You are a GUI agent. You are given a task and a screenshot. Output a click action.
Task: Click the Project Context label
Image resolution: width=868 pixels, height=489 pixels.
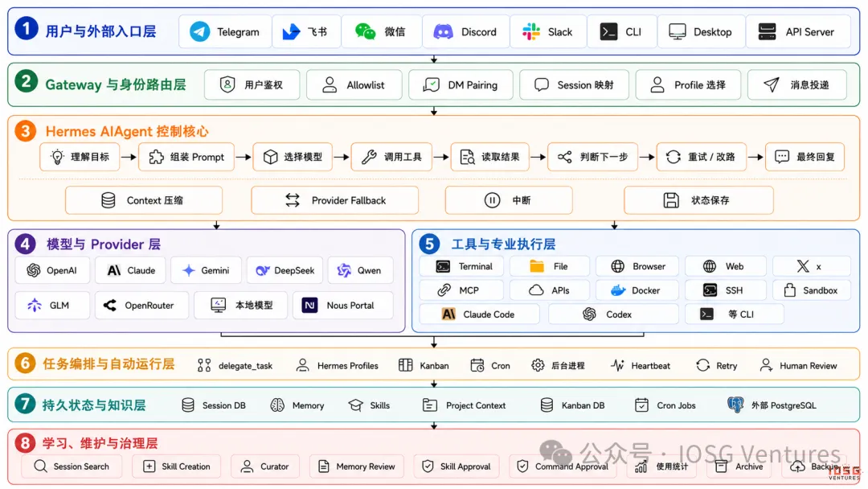tap(476, 405)
